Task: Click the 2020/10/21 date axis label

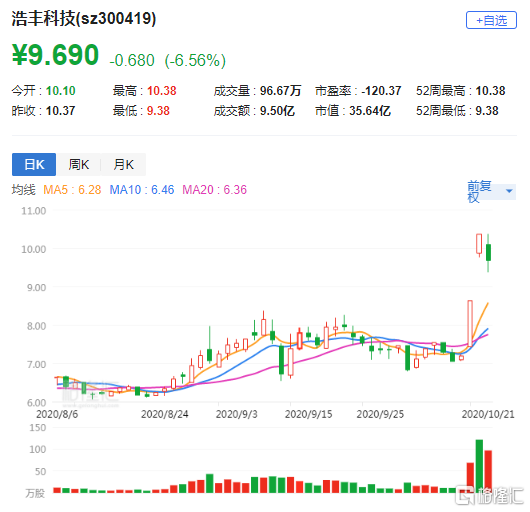Action: coord(488,414)
